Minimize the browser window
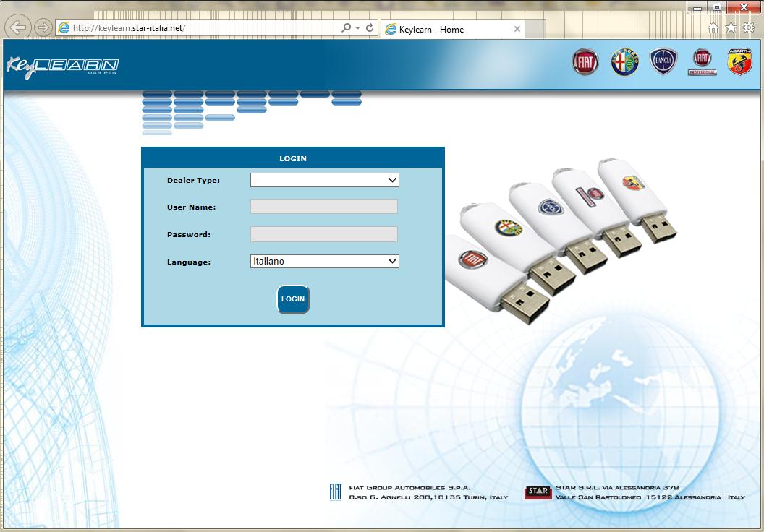The height and width of the screenshot is (532, 764). pyautogui.click(x=697, y=7)
